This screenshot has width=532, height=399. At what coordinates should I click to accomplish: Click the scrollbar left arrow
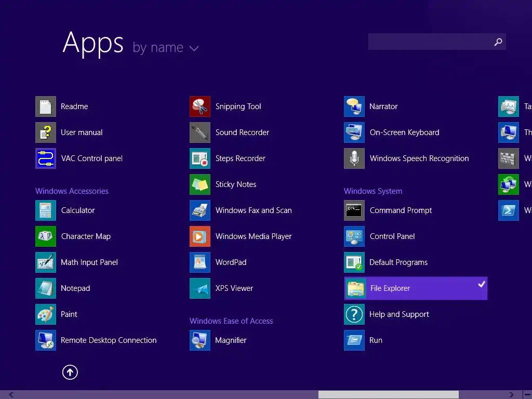click(11, 395)
